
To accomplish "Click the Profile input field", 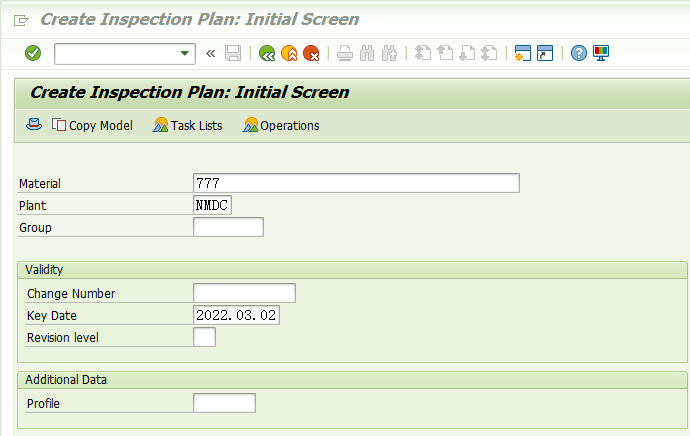I will tap(224, 403).
